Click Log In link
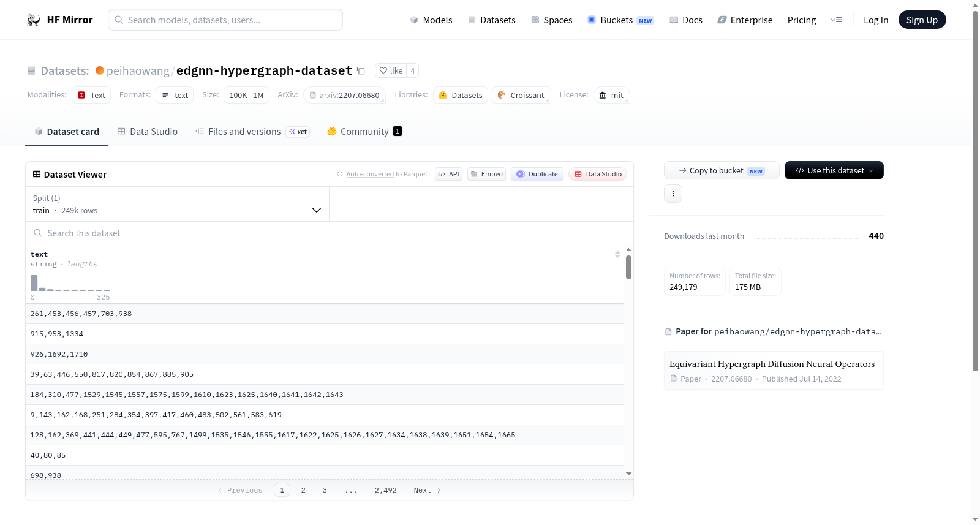This screenshot has width=980, height=525. point(875,20)
